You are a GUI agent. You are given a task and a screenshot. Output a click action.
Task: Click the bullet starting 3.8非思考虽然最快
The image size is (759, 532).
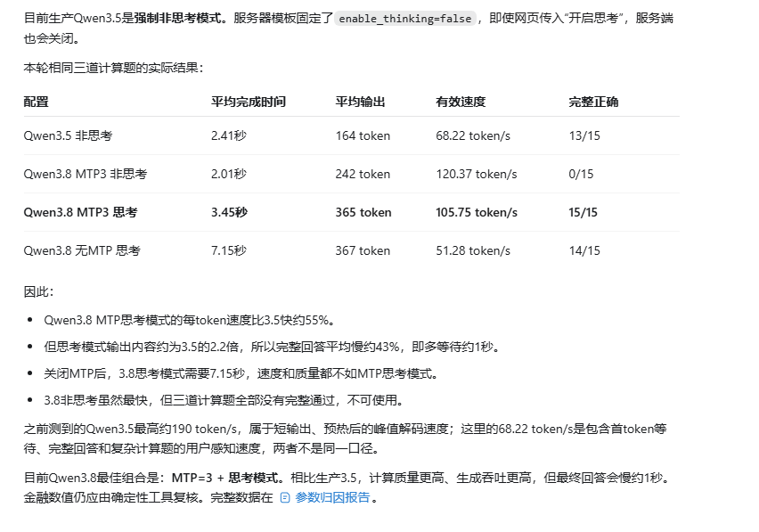(224, 400)
